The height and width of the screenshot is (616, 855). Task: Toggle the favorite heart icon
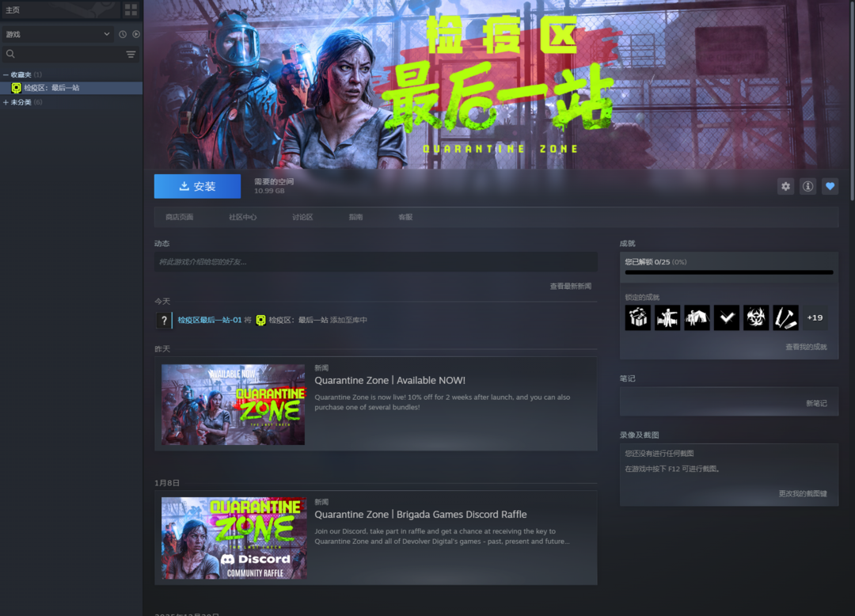click(x=830, y=186)
